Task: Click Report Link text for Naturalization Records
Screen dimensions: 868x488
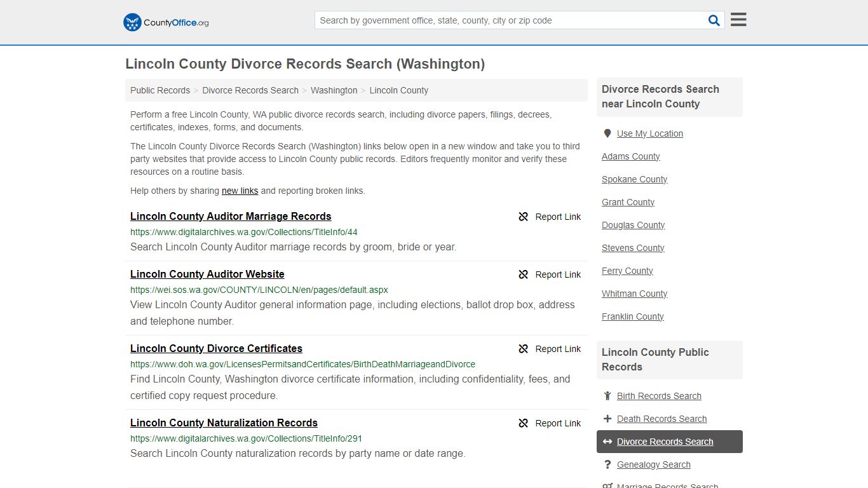Action: coord(558,423)
